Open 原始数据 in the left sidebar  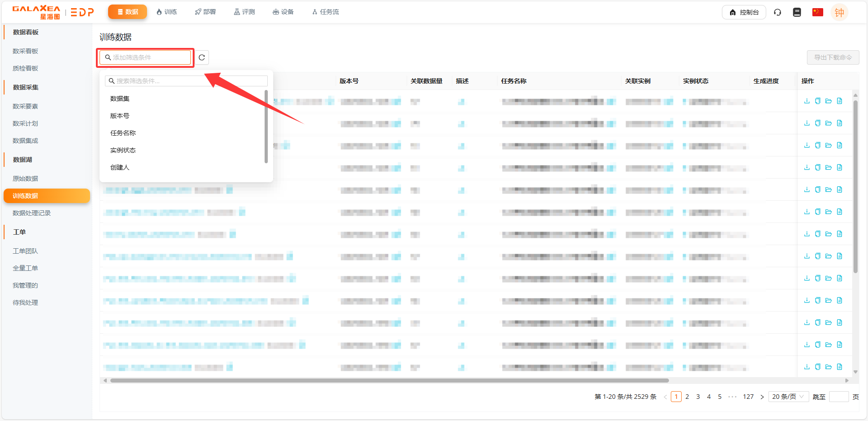point(25,179)
